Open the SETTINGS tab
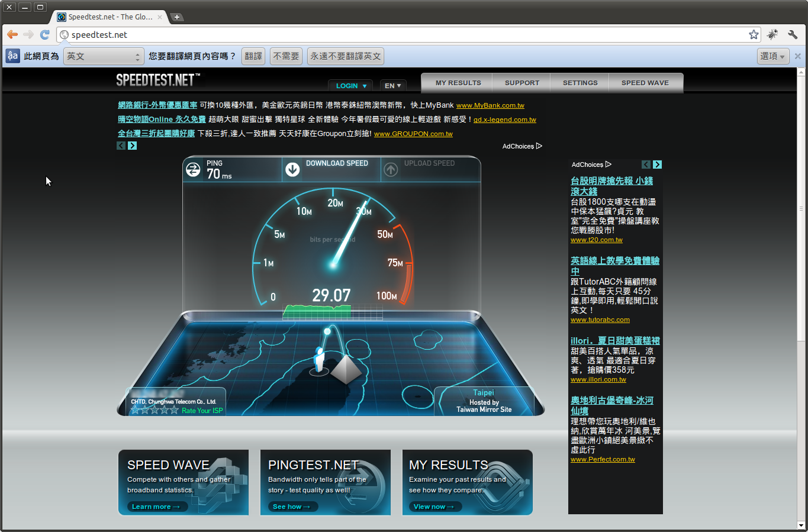The height and width of the screenshot is (532, 808). (580, 83)
